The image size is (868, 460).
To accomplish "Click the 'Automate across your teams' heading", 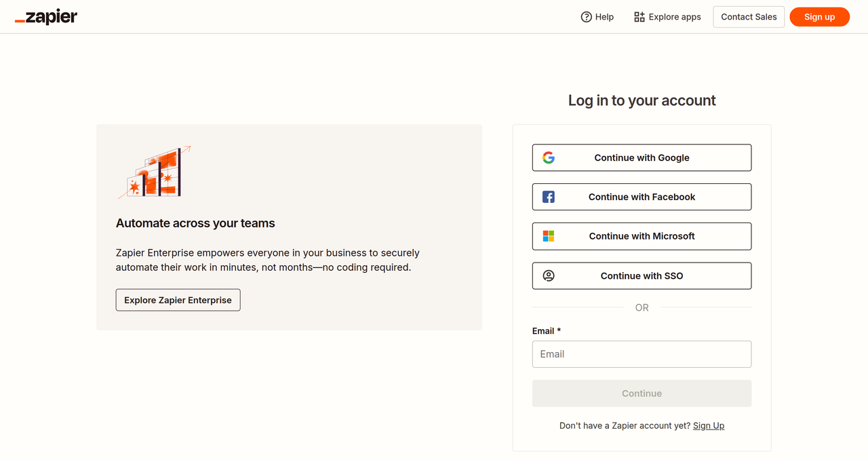I will pyautogui.click(x=195, y=223).
